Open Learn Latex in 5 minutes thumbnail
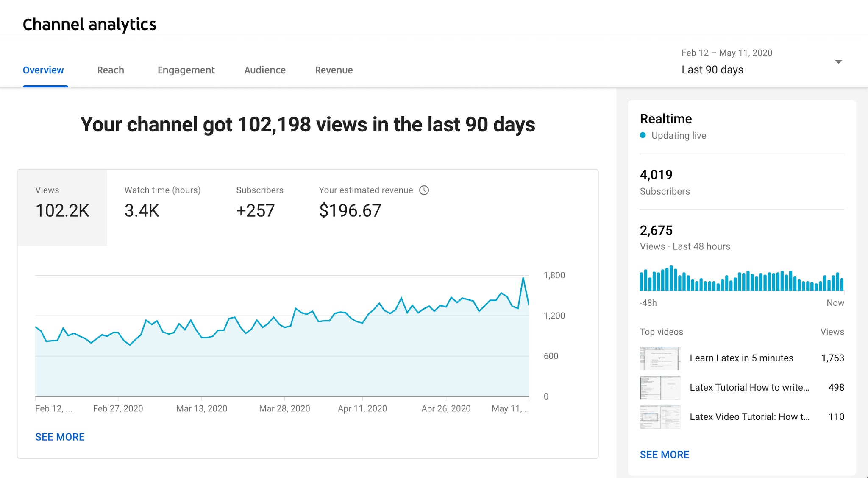Screen dimensions: 868x478 pos(660,358)
